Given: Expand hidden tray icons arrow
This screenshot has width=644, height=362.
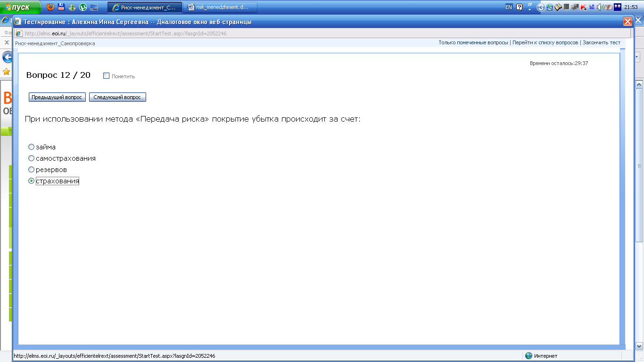Looking at the screenshot, I should [541, 7].
